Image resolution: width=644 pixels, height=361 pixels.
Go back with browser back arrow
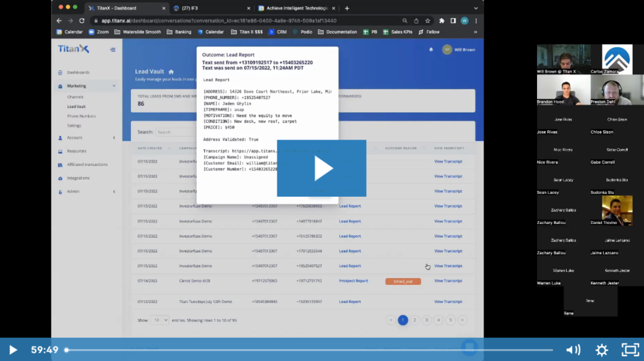tap(58, 21)
